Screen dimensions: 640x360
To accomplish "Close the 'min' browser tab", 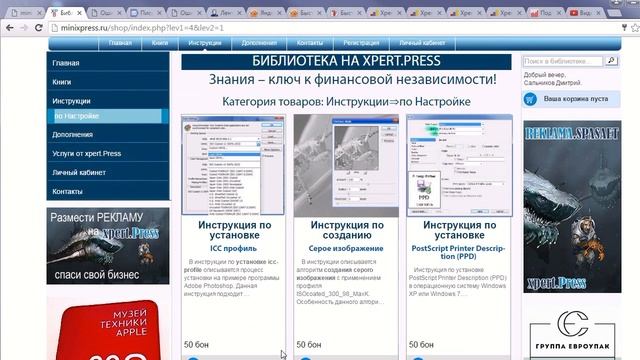I will pos(39,13).
